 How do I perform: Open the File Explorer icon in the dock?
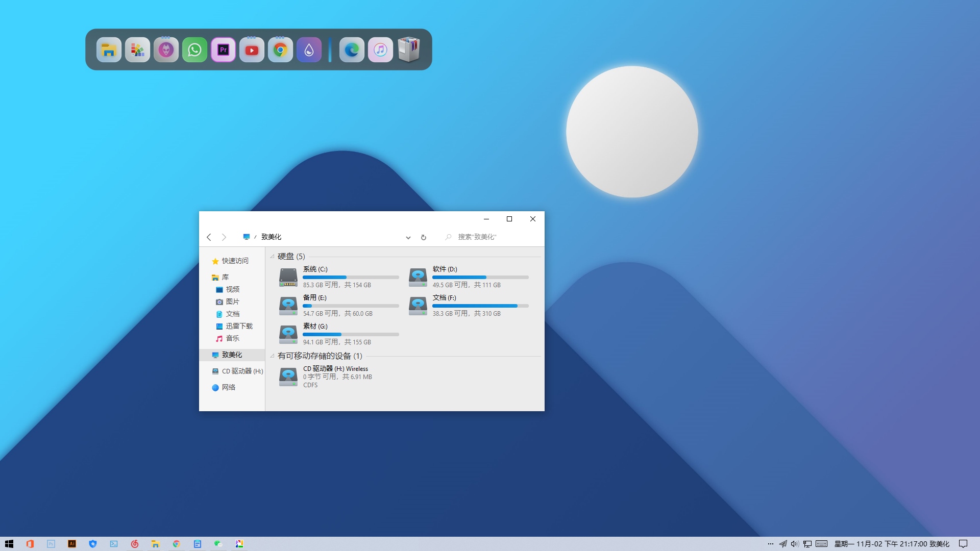coord(109,49)
